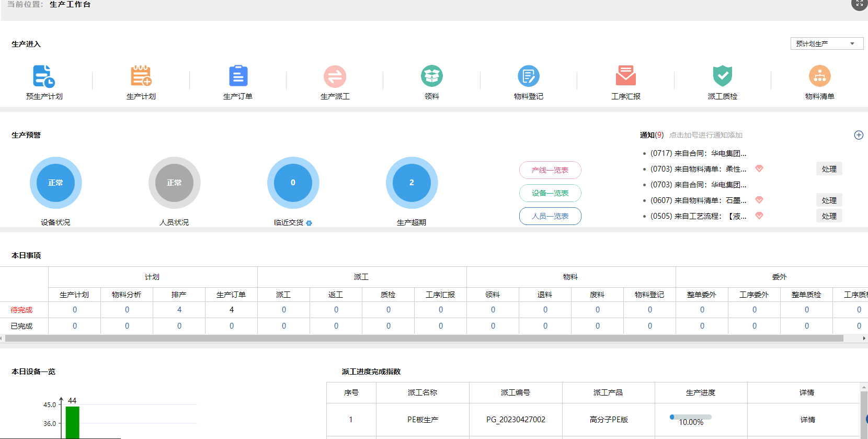This screenshot has width=868, height=439.
Task: Open the 物料清单 icon
Action: 820,76
